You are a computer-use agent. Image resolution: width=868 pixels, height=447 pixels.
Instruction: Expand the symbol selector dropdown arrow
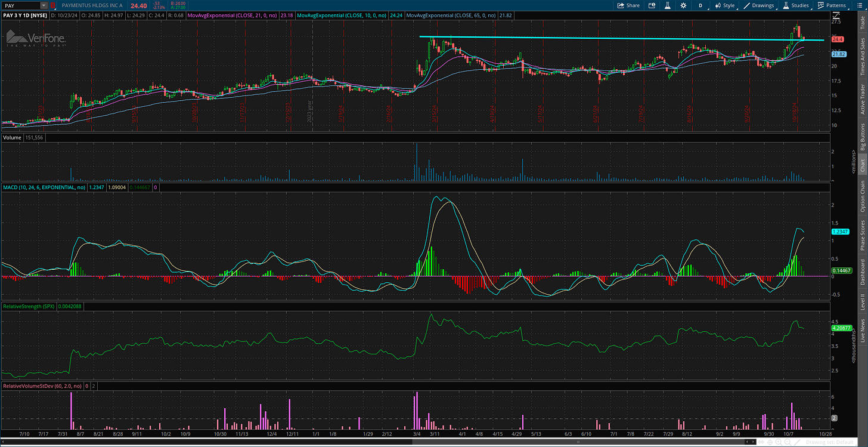point(44,6)
